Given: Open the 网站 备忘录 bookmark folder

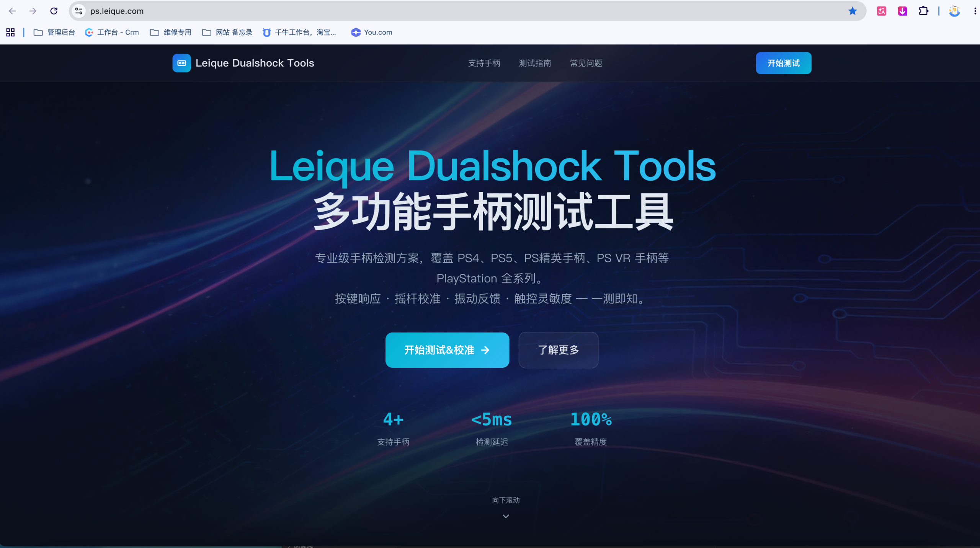Looking at the screenshot, I should tap(227, 33).
